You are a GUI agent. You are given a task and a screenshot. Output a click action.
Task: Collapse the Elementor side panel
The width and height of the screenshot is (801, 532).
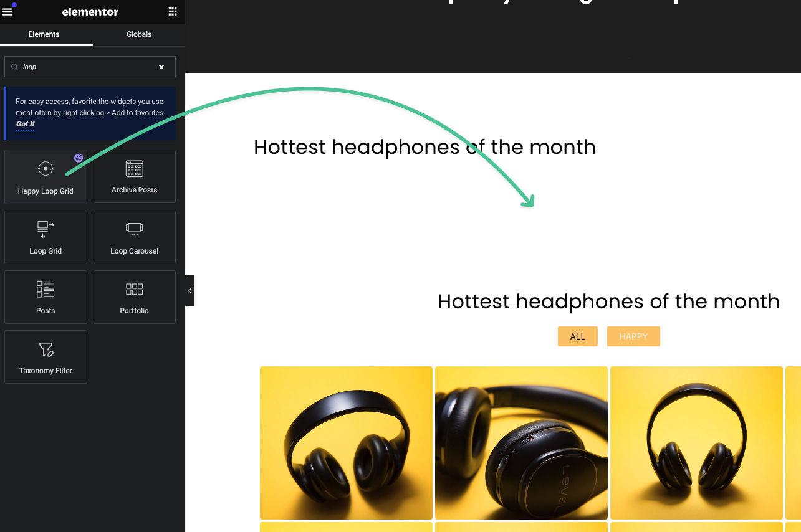189,290
